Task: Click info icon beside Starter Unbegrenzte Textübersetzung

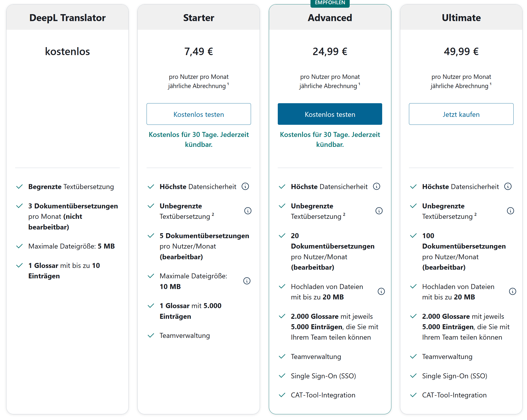Action: [248, 211]
